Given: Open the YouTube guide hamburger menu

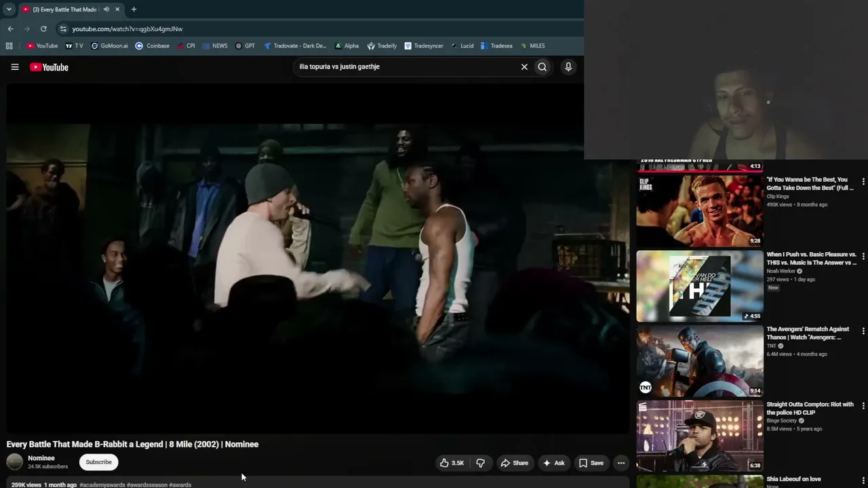Looking at the screenshot, I should click(x=15, y=67).
